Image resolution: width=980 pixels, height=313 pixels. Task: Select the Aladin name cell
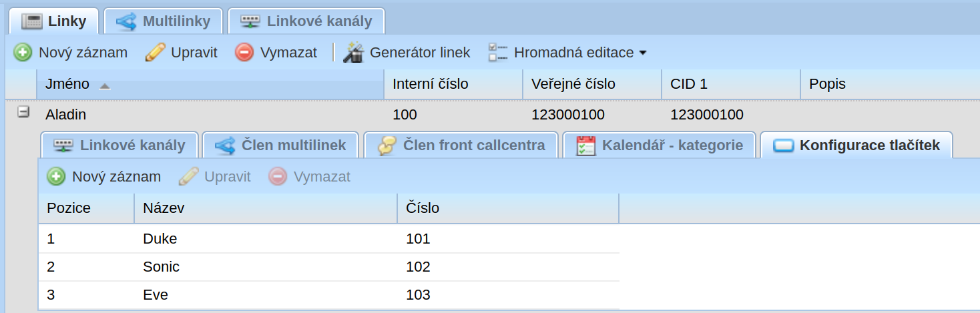pyautogui.click(x=210, y=115)
